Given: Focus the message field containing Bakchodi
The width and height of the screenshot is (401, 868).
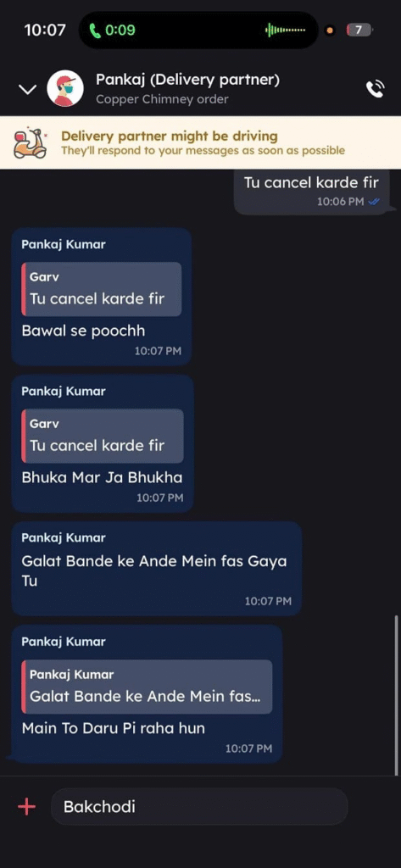Looking at the screenshot, I should (199, 807).
